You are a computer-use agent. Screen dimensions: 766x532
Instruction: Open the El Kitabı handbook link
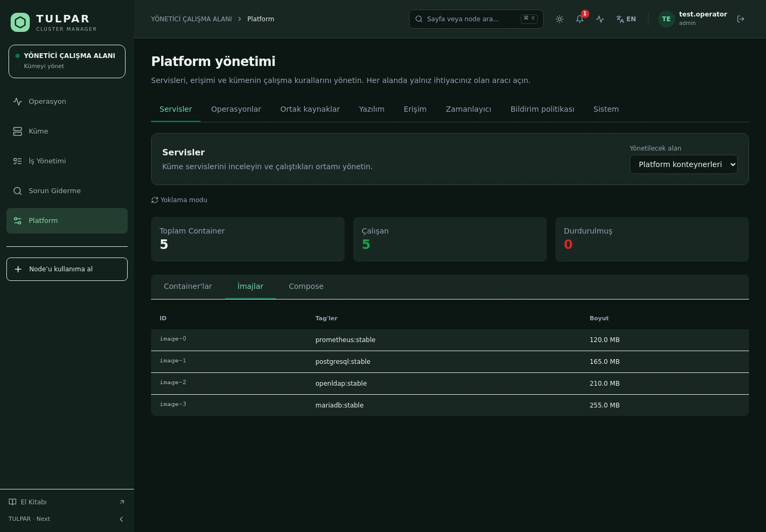(34, 502)
